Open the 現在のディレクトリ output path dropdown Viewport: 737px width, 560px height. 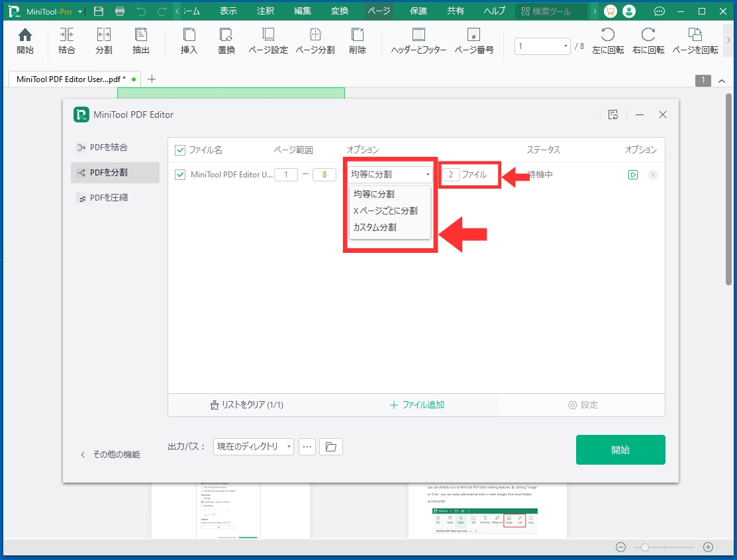(254, 447)
